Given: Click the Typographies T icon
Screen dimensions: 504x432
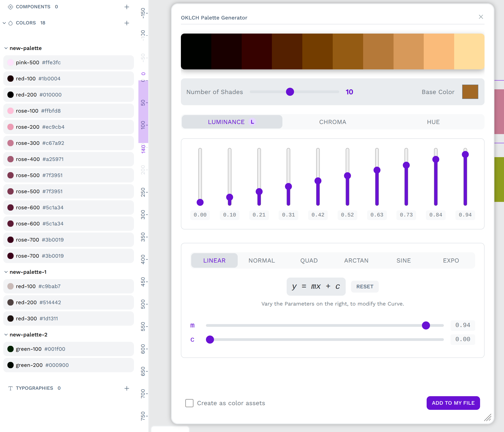Looking at the screenshot, I should tap(11, 388).
